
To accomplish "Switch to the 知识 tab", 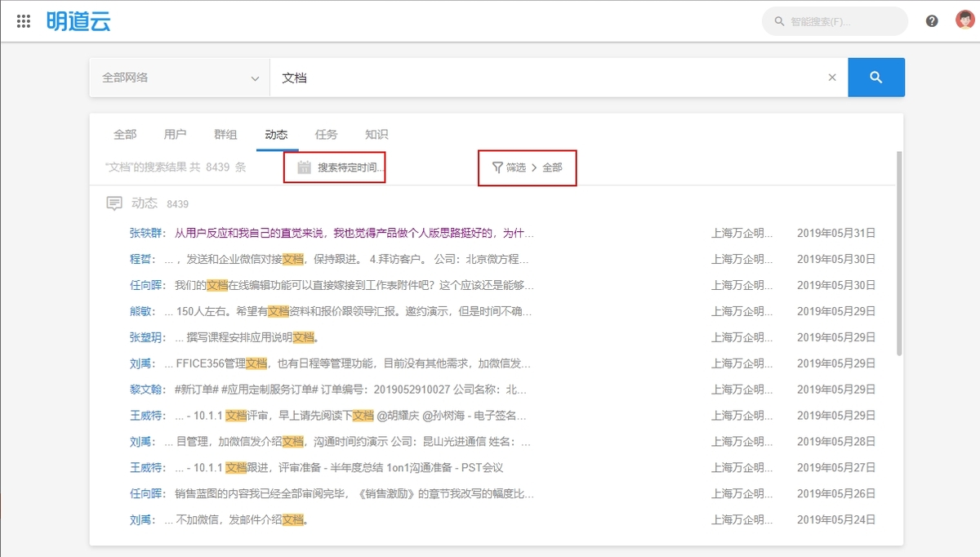I will [x=377, y=134].
